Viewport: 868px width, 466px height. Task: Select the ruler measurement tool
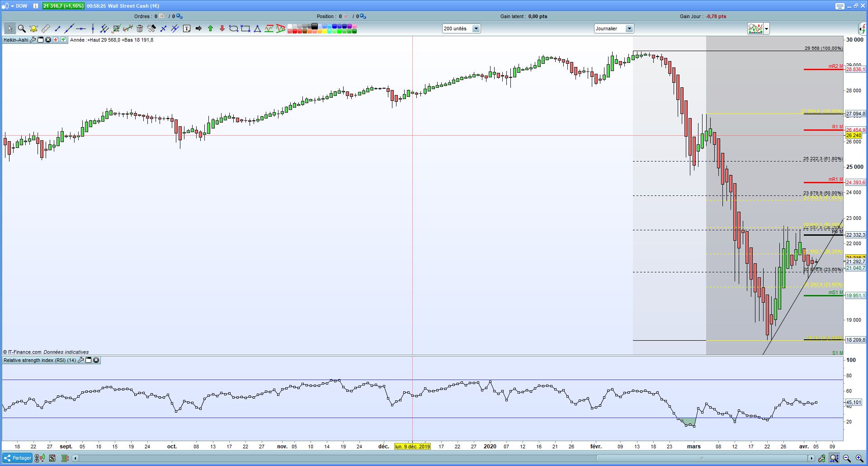[x=46, y=29]
